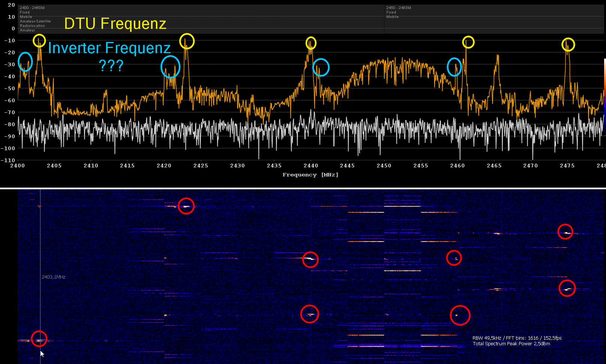606x364 pixels.
Task: Click the 2460 frequency axis tick label
Action: coord(457,166)
